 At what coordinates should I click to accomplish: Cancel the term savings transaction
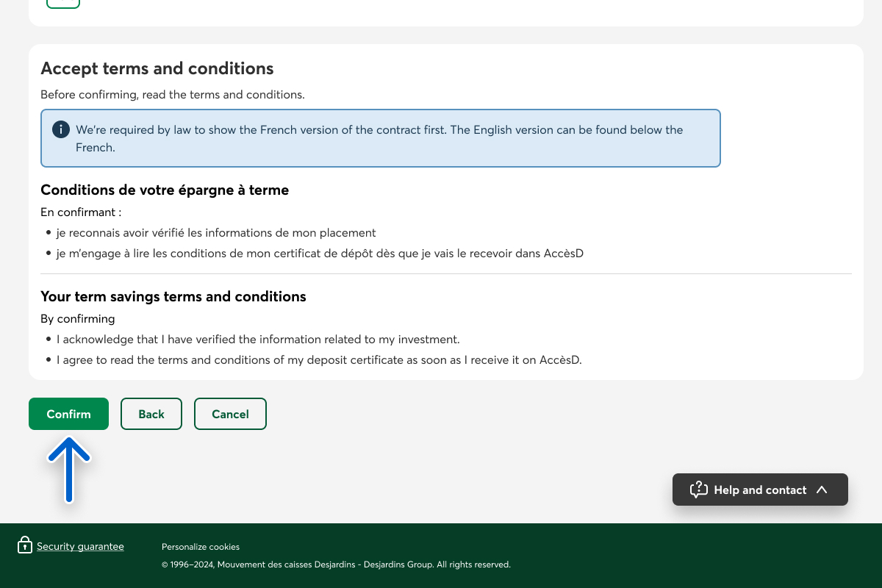pyautogui.click(x=230, y=414)
